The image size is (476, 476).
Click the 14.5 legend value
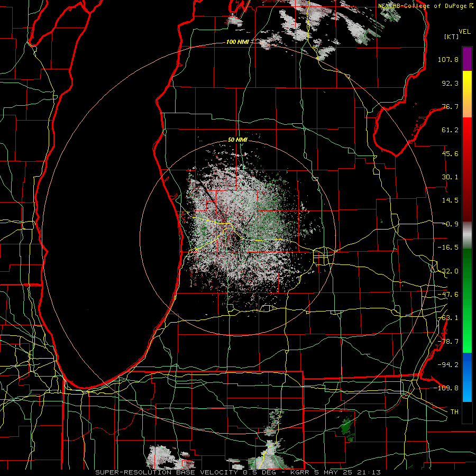450,200
